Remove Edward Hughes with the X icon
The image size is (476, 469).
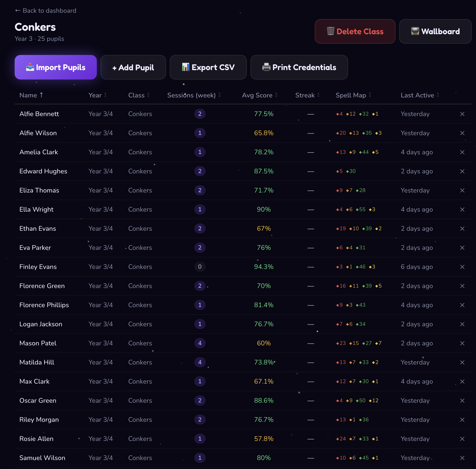click(x=462, y=171)
